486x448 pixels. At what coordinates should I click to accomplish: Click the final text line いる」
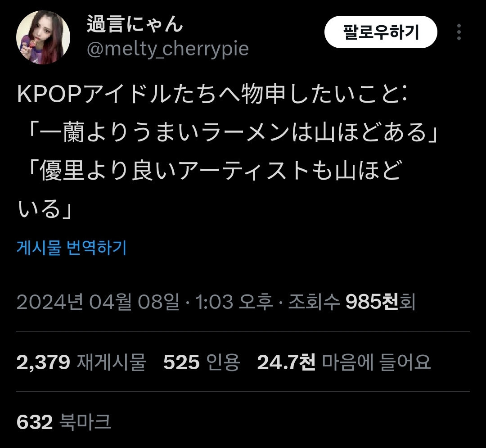coord(45,208)
